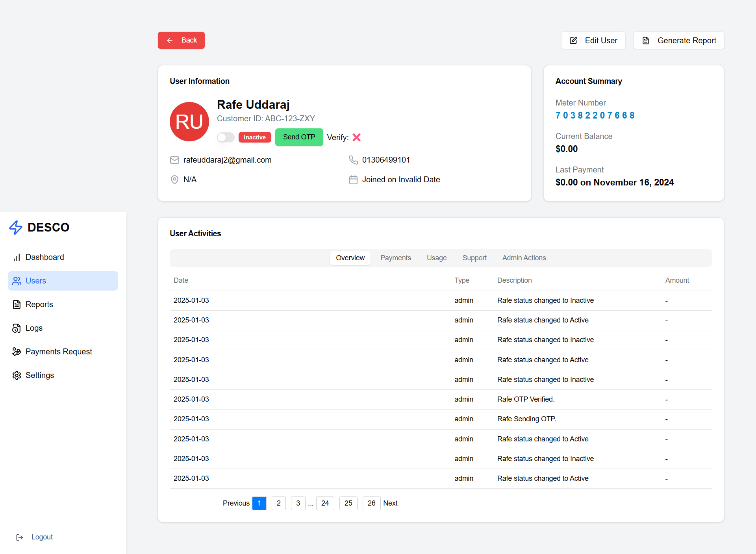Open Dashboard from the sidebar

tap(44, 257)
